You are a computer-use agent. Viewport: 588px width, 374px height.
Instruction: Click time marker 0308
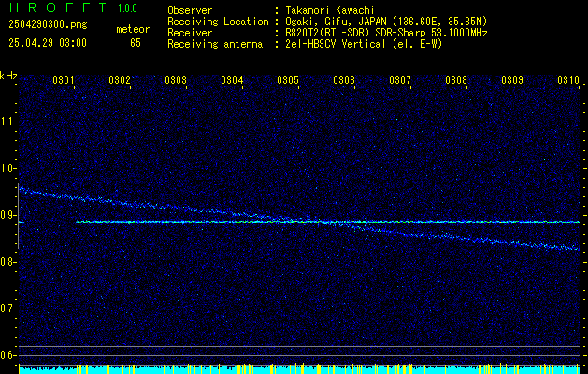coord(456,79)
